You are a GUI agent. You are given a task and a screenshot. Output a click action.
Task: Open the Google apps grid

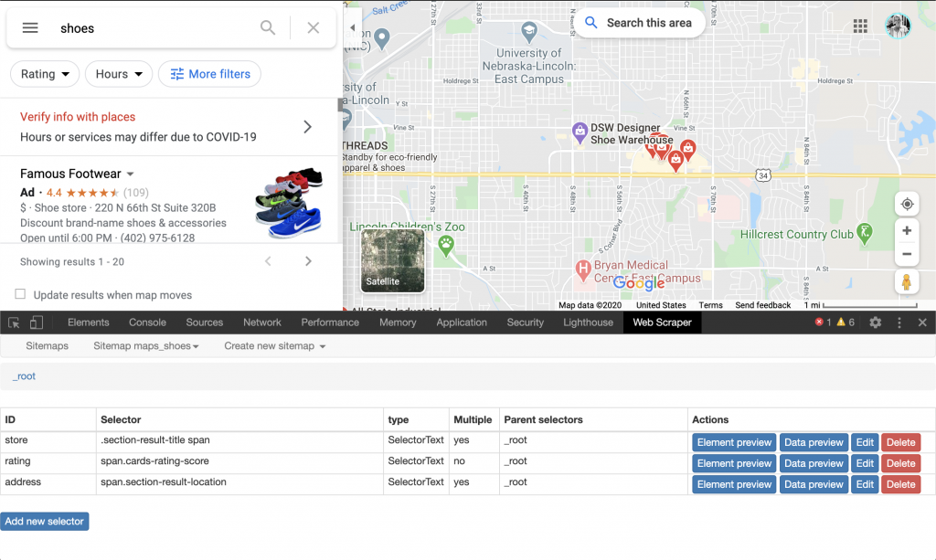pyautogui.click(x=860, y=26)
